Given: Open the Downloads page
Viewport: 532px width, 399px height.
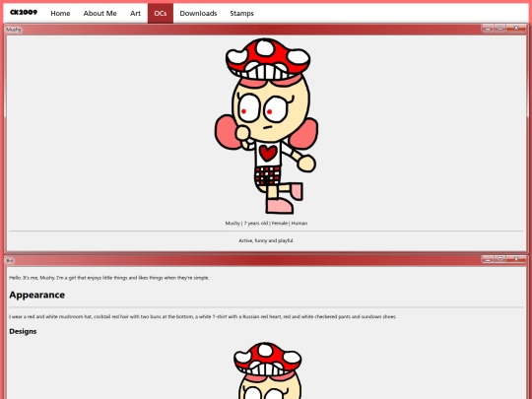Looking at the screenshot, I should click(198, 13).
